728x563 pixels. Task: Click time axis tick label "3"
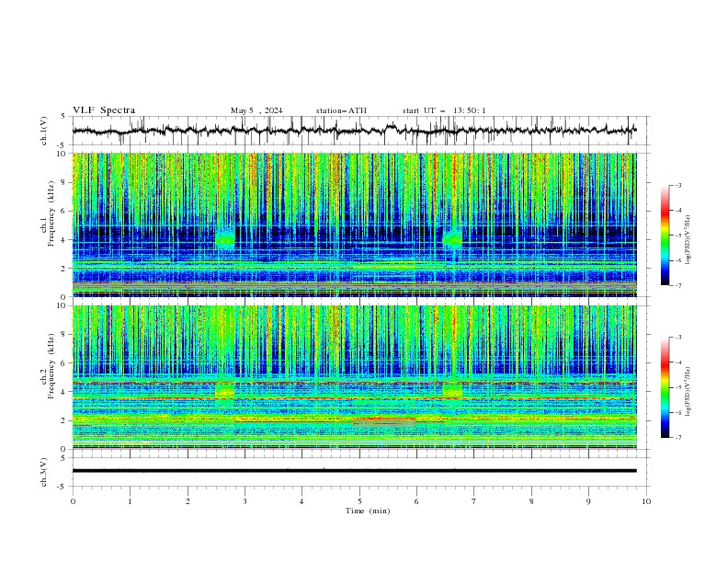pos(245,501)
